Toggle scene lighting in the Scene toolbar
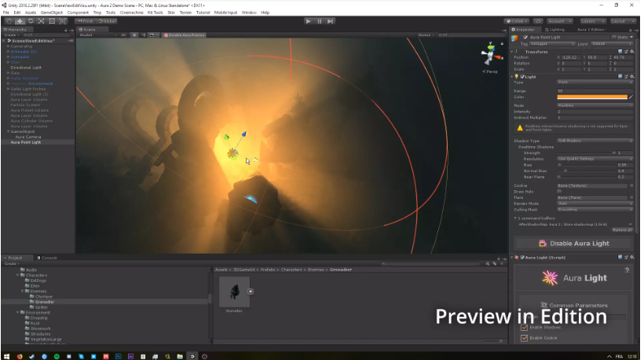 coord(134,35)
